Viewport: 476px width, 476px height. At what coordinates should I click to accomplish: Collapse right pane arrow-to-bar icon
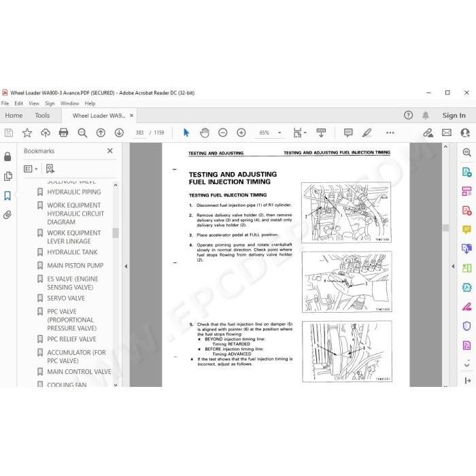pyautogui.click(x=468, y=380)
